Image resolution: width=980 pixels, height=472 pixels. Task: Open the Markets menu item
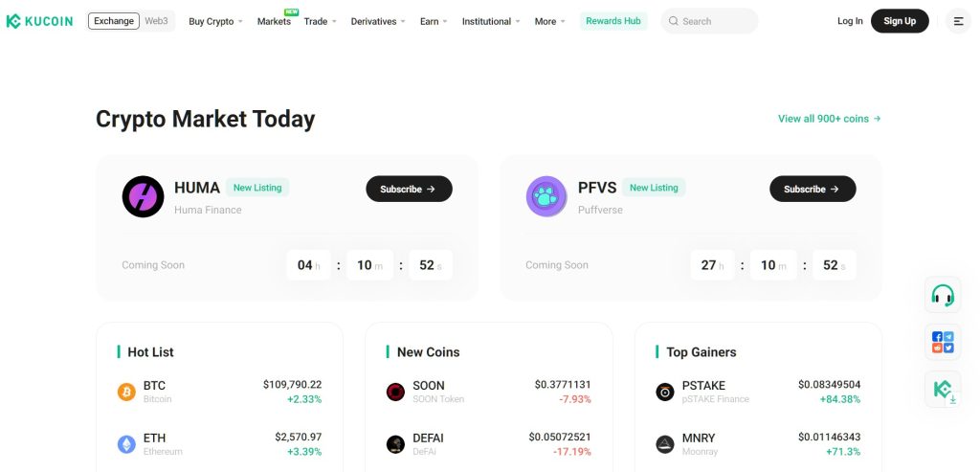coord(274,21)
